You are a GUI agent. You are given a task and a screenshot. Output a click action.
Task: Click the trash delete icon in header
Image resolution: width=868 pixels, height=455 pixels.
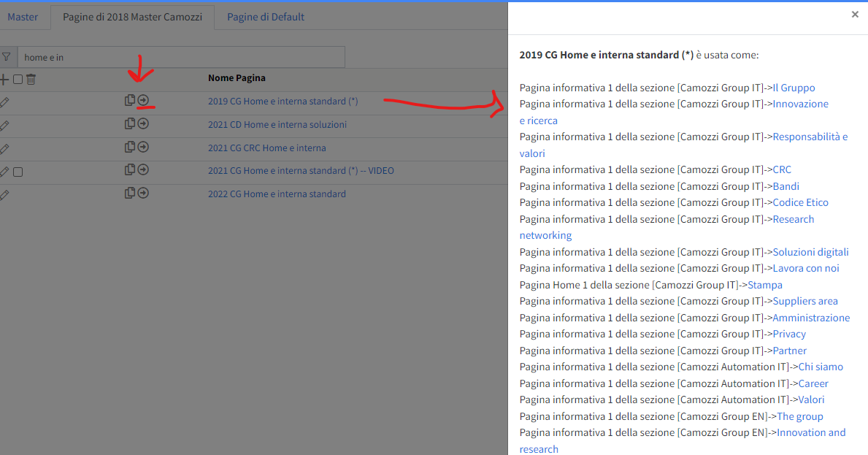point(31,79)
